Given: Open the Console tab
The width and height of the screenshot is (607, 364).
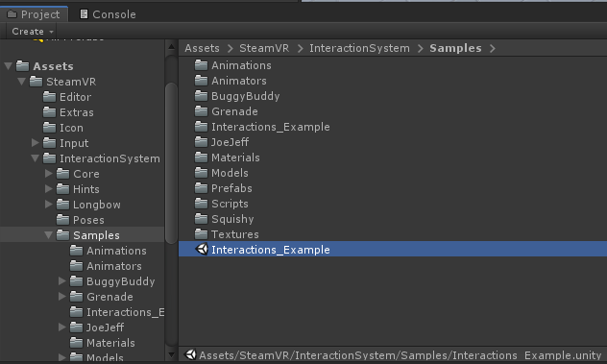Looking at the screenshot, I should point(108,14).
